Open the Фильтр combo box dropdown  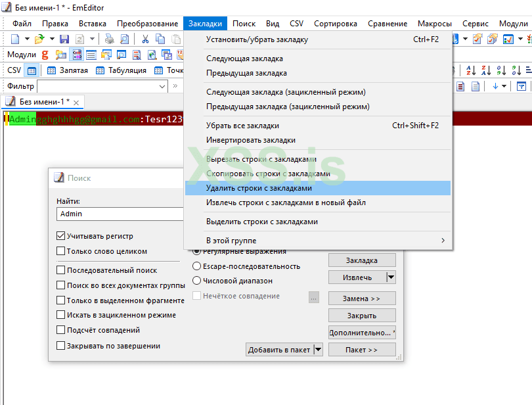162,86
